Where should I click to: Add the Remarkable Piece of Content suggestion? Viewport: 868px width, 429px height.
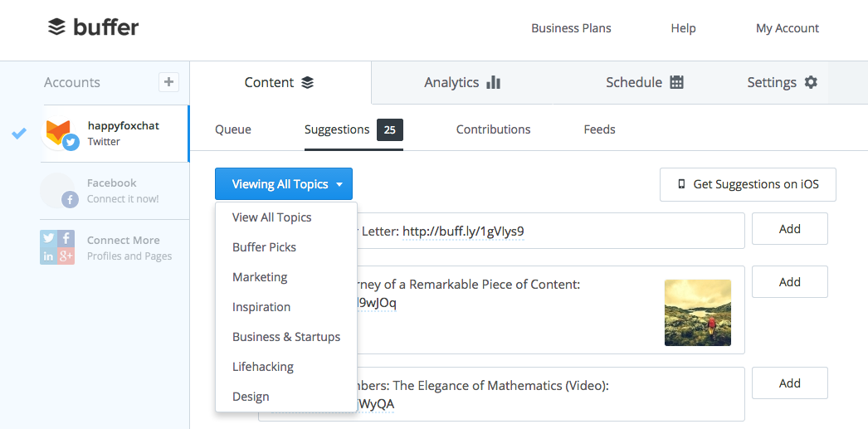coord(789,282)
